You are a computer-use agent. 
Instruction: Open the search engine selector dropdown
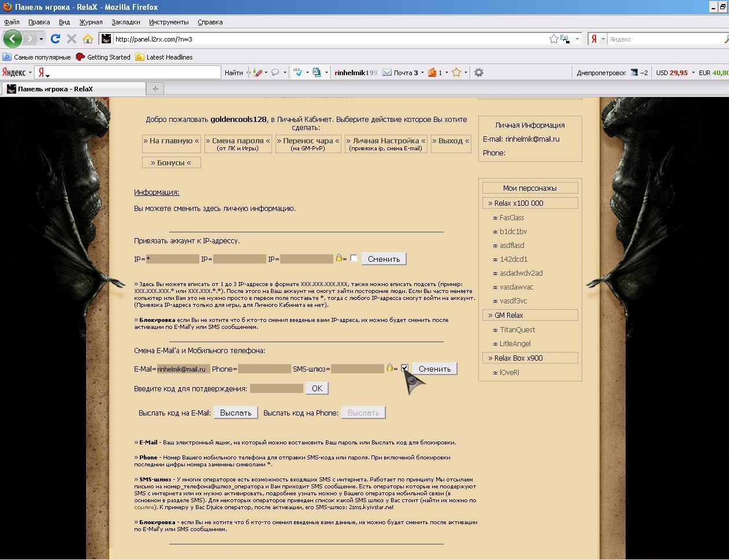(603, 39)
